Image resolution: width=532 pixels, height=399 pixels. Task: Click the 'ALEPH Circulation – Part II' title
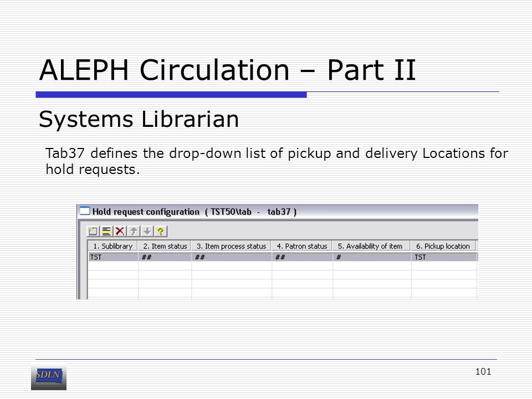click(227, 70)
